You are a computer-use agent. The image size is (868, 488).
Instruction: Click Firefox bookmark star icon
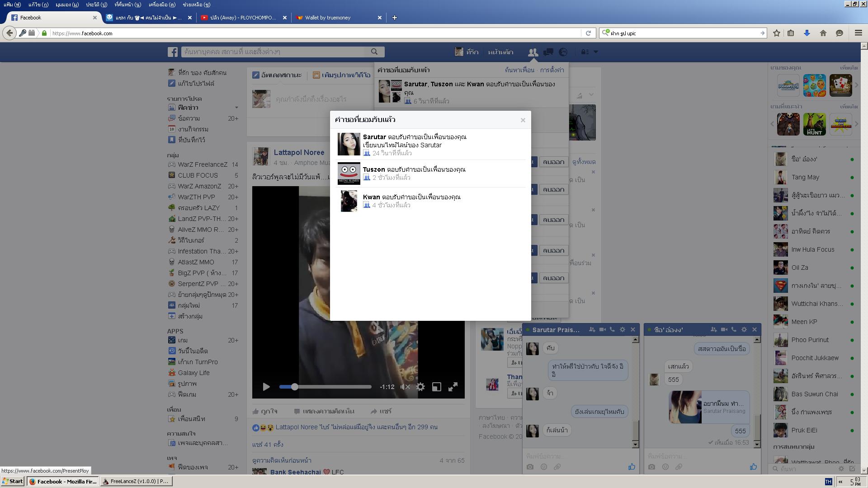pos(777,33)
